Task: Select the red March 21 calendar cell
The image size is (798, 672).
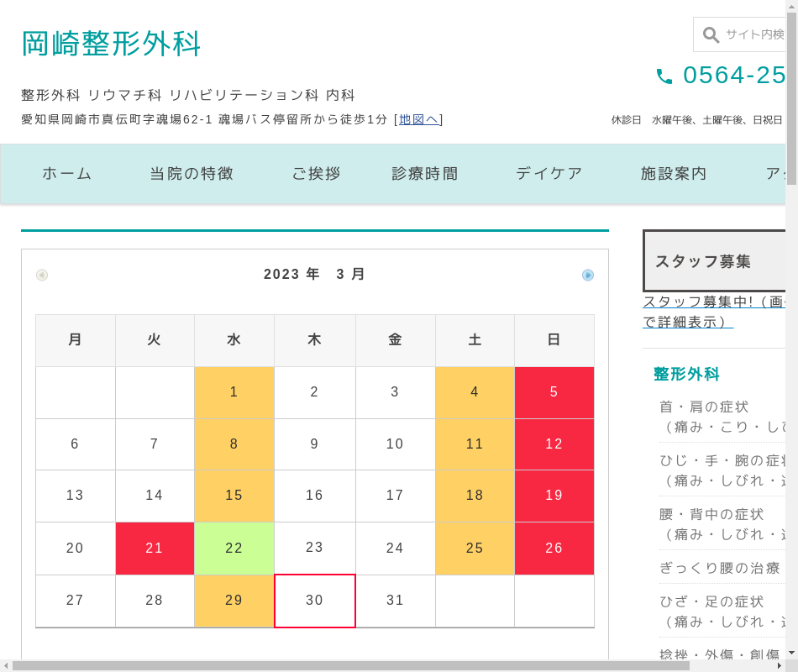Action: point(155,549)
